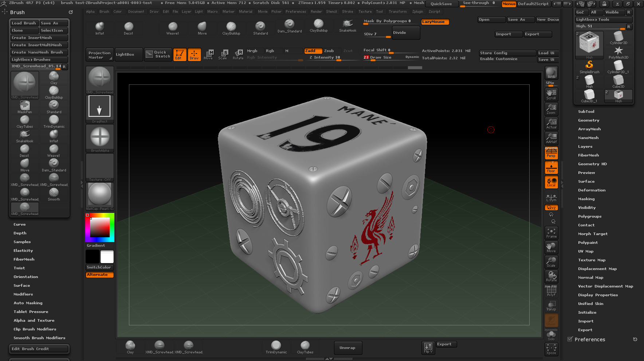Screen dimensions: 644x361
Task: Select the Dam_Standard brush in top shelf
Action: click(x=289, y=26)
